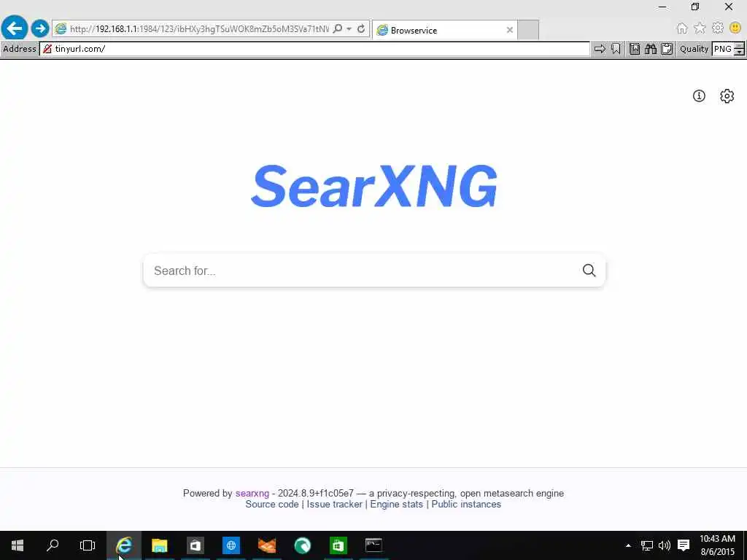Screen dimensions: 747x560
Task: Open the 'Engine stats' footer link
Action: [396, 505]
